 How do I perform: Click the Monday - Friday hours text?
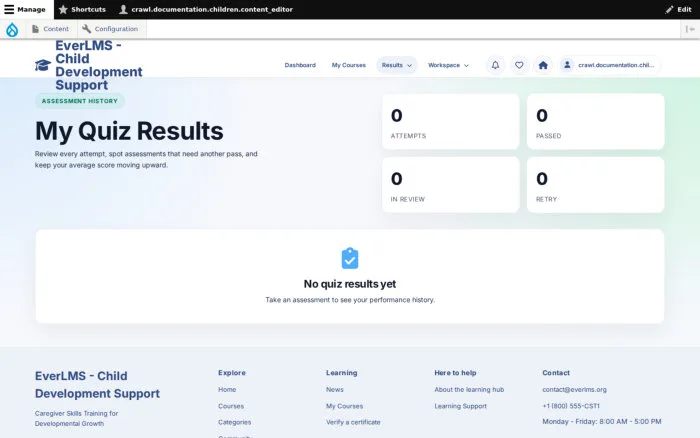click(602, 421)
